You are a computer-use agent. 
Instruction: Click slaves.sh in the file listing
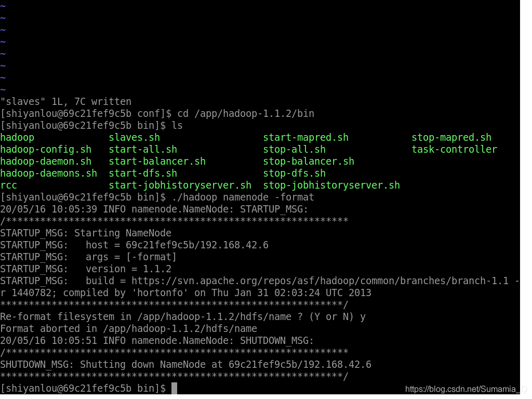pyautogui.click(x=135, y=138)
